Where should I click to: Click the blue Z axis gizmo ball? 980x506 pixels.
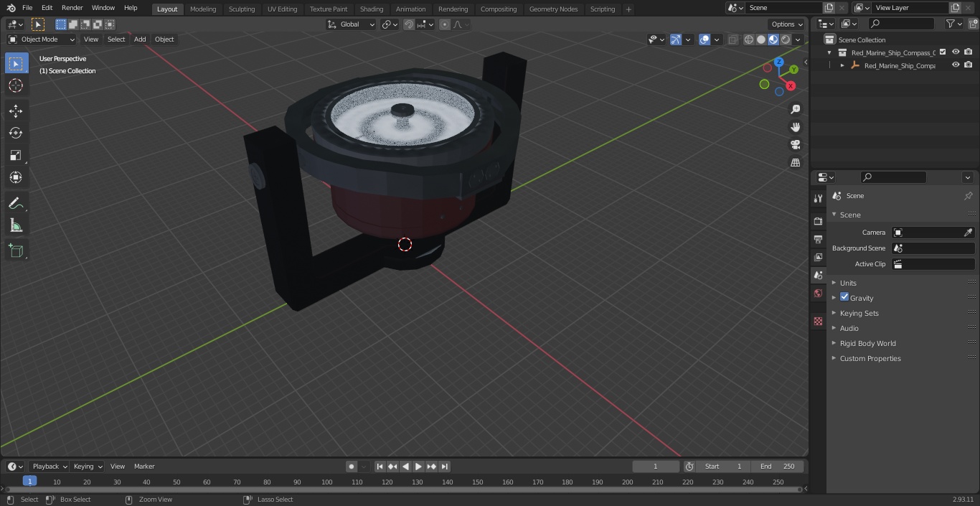[779, 62]
